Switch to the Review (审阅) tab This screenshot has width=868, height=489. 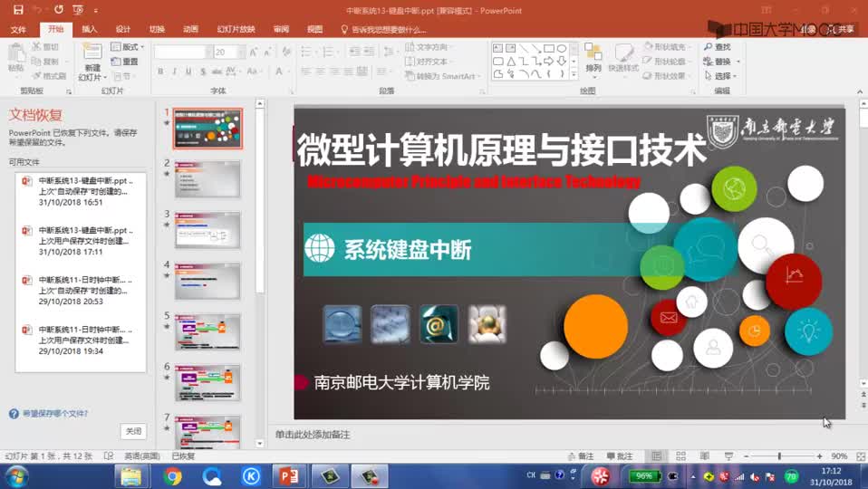[281, 29]
